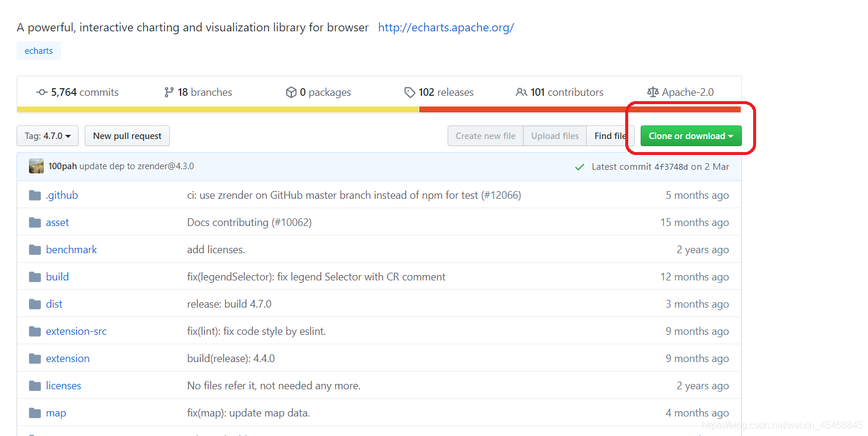Click Find file button
The width and height of the screenshot is (868, 436).
click(x=610, y=136)
